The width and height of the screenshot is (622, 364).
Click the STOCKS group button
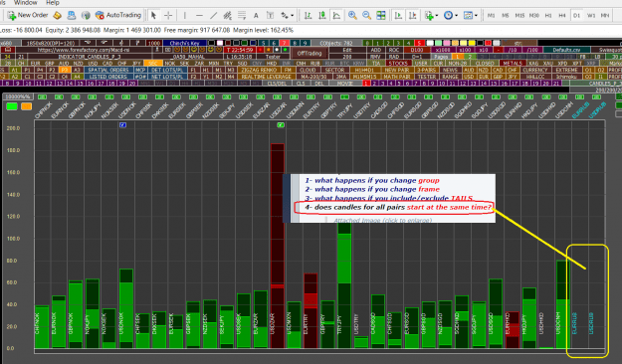click(x=398, y=63)
